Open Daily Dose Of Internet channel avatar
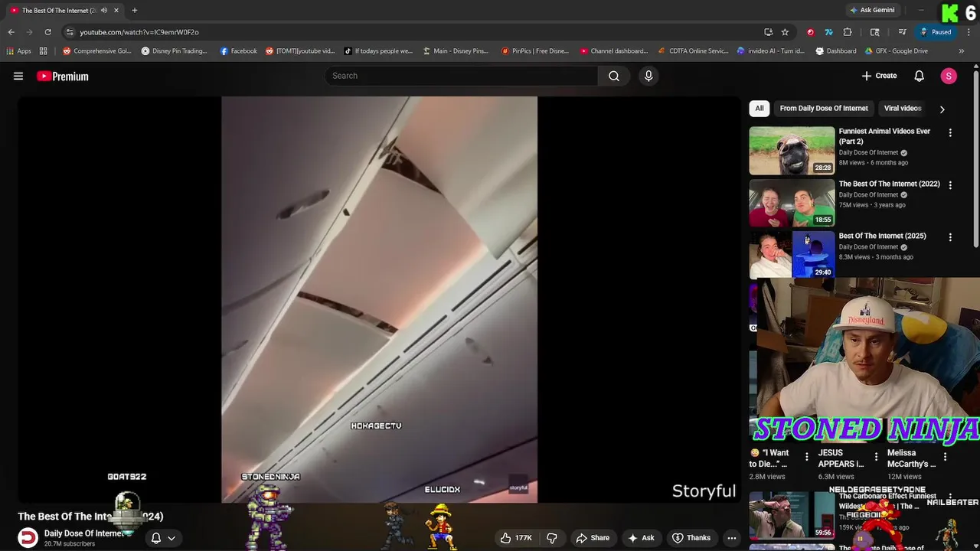Viewport: 980px width, 551px height. (x=28, y=538)
